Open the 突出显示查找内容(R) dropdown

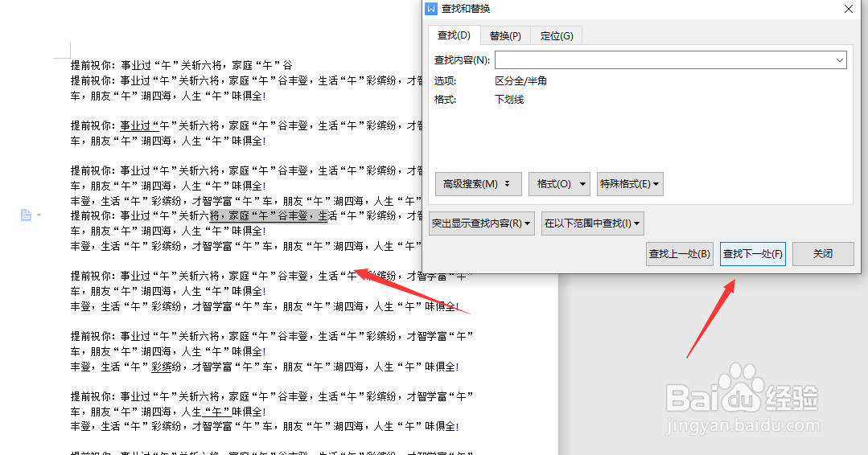(482, 223)
